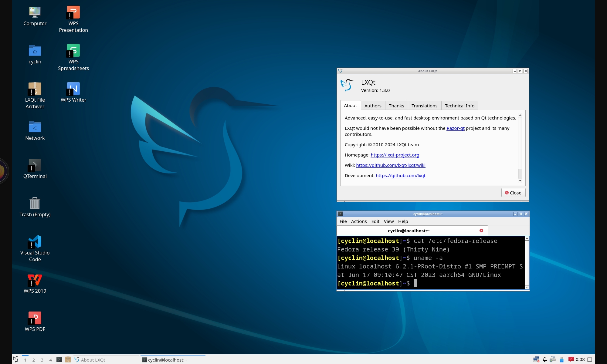
Task: Launch WPS Writer from desktop
Action: tap(73, 93)
